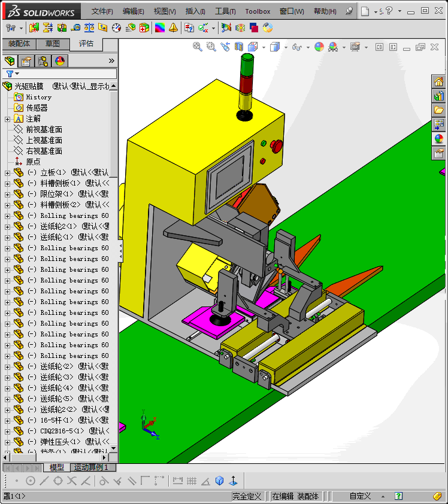This screenshot has width=448, height=504.
Task: Click the 16-5杆<1> component row
Action: tap(62, 420)
